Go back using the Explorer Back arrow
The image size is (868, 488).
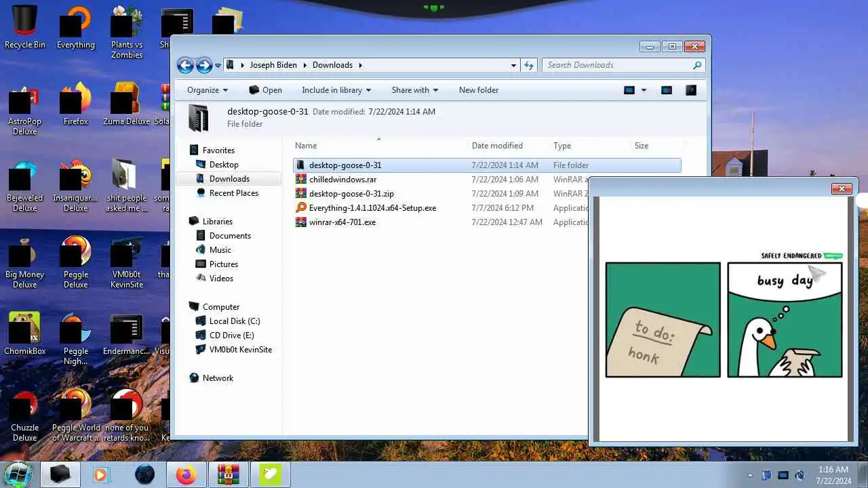[185, 65]
